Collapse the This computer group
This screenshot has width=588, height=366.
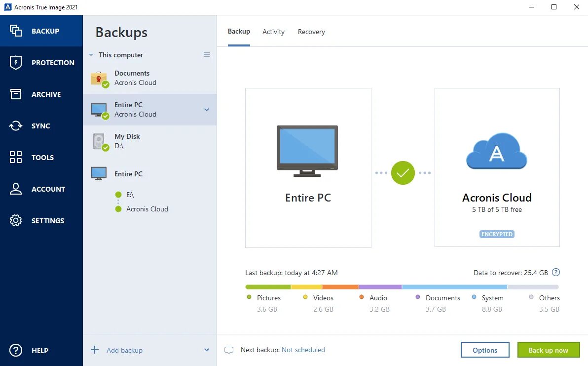pyautogui.click(x=91, y=55)
